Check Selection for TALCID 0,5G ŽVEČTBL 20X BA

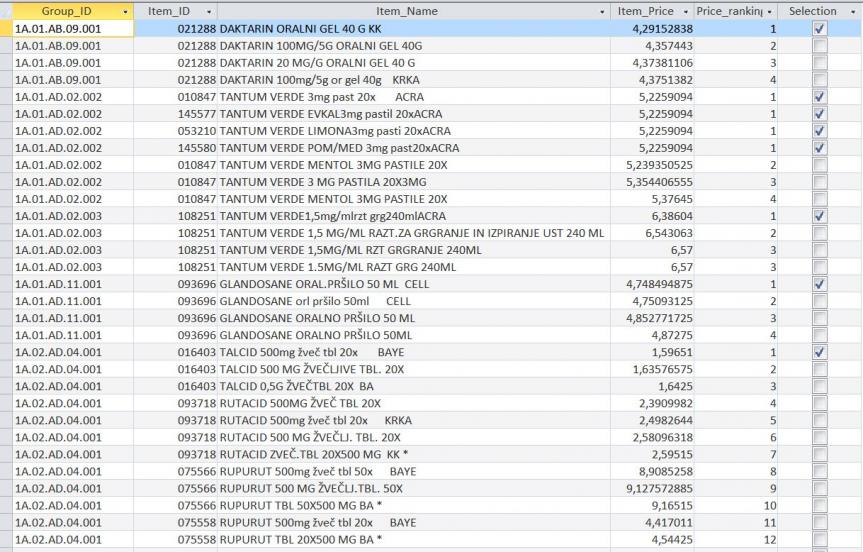(x=820, y=386)
